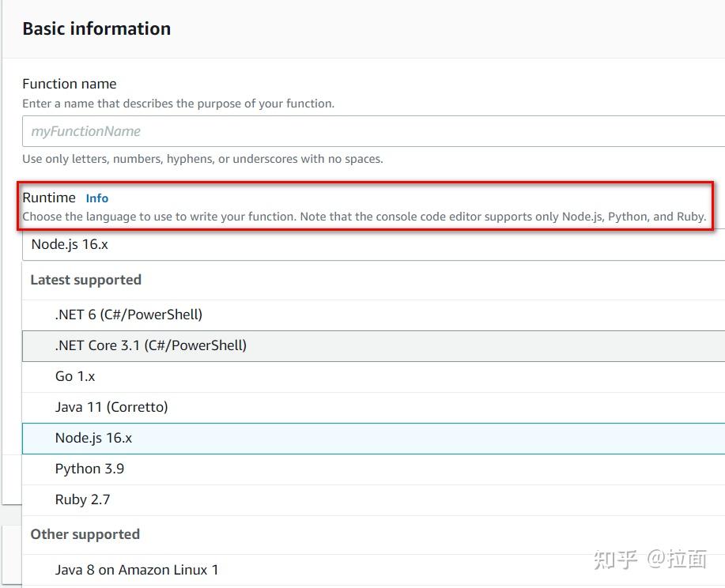Pick Go 1.x from the runtime list
The image size is (725, 588).
click(75, 376)
